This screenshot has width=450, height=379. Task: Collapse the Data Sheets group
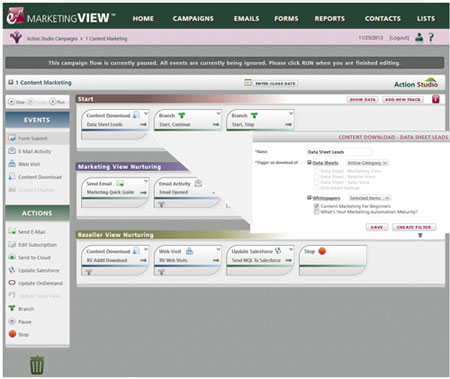tap(309, 162)
